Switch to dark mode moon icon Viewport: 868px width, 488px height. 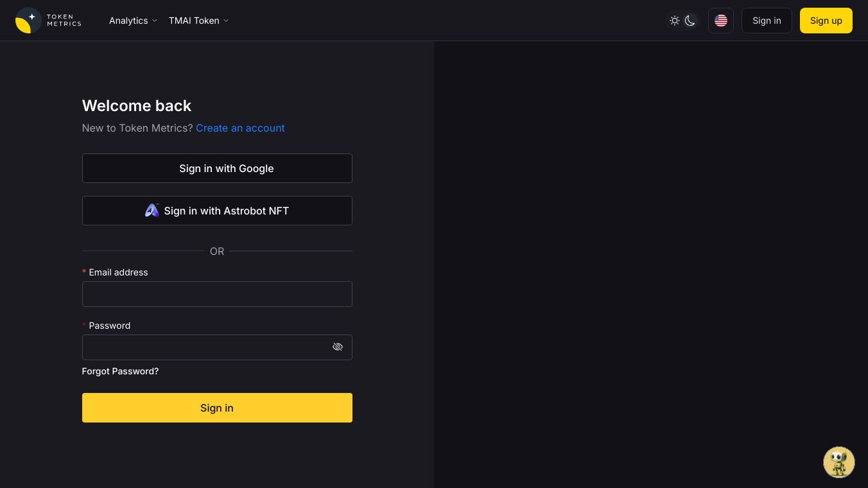pos(690,21)
